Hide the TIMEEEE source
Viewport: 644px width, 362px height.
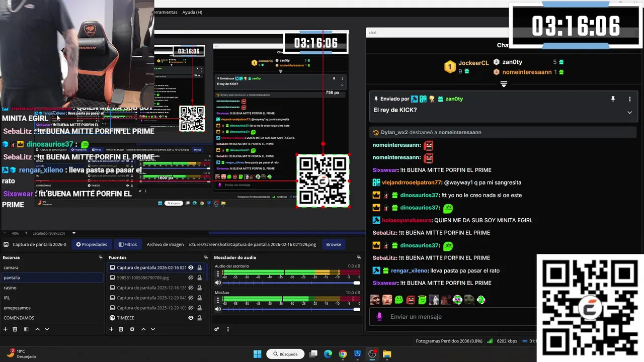191,318
